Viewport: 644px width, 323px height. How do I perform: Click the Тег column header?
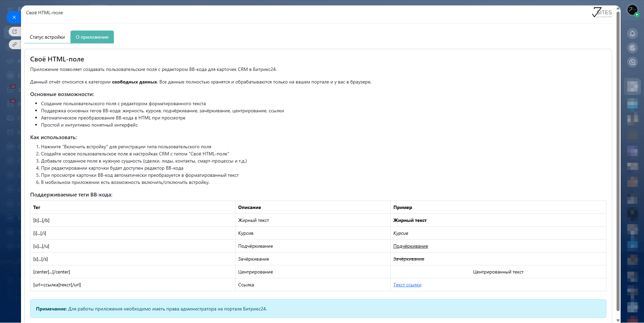pos(133,207)
